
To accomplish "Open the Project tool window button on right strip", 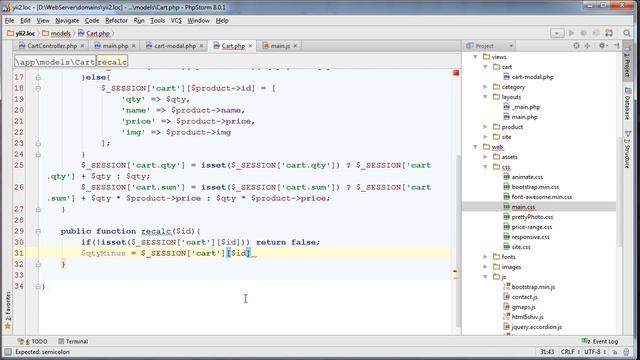I will click(x=628, y=61).
